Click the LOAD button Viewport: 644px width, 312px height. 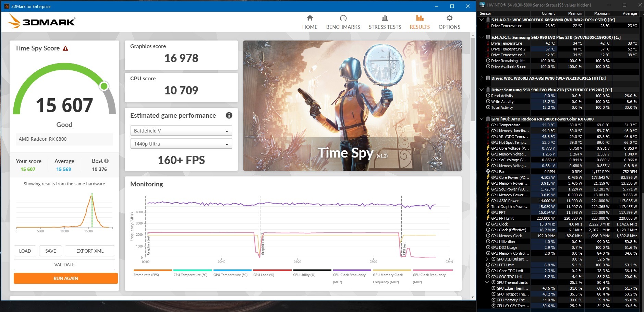pos(25,251)
